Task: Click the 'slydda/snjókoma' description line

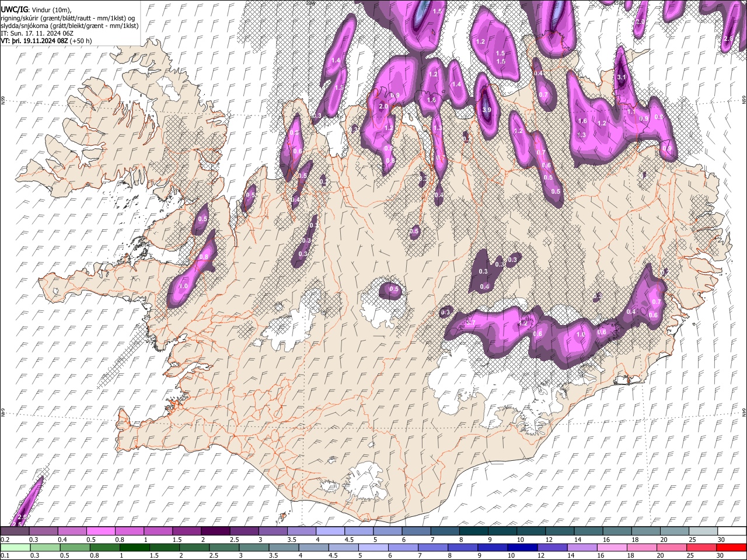Action: tap(69, 26)
